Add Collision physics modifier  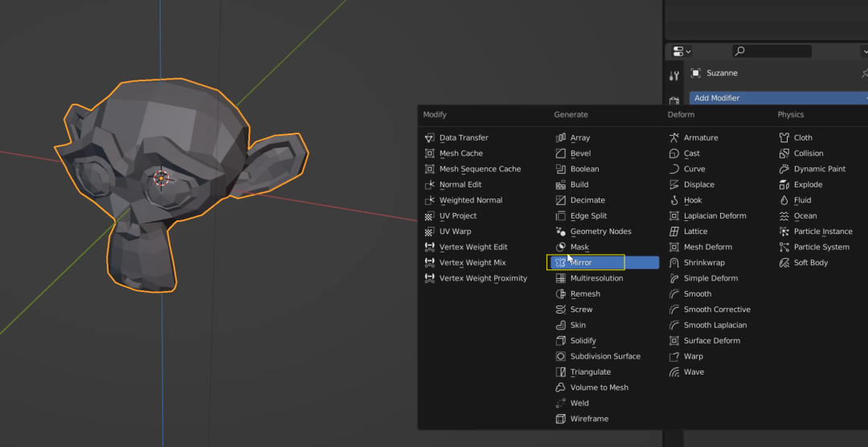point(809,154)
